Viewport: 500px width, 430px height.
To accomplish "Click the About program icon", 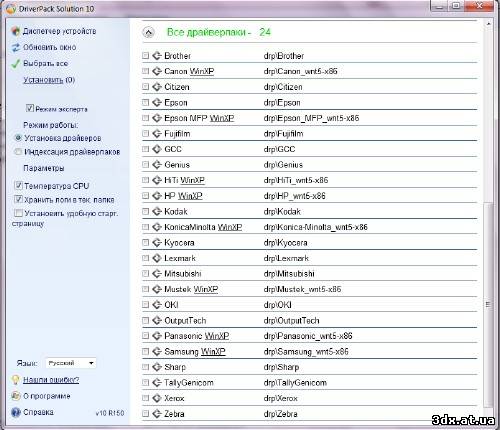I will (x=16, y=396).
